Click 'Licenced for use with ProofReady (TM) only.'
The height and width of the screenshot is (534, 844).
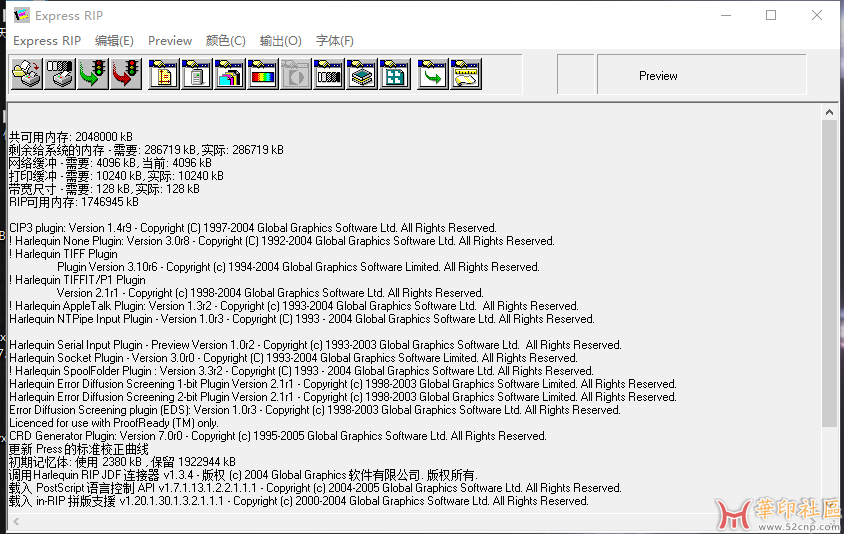point(114,423)
